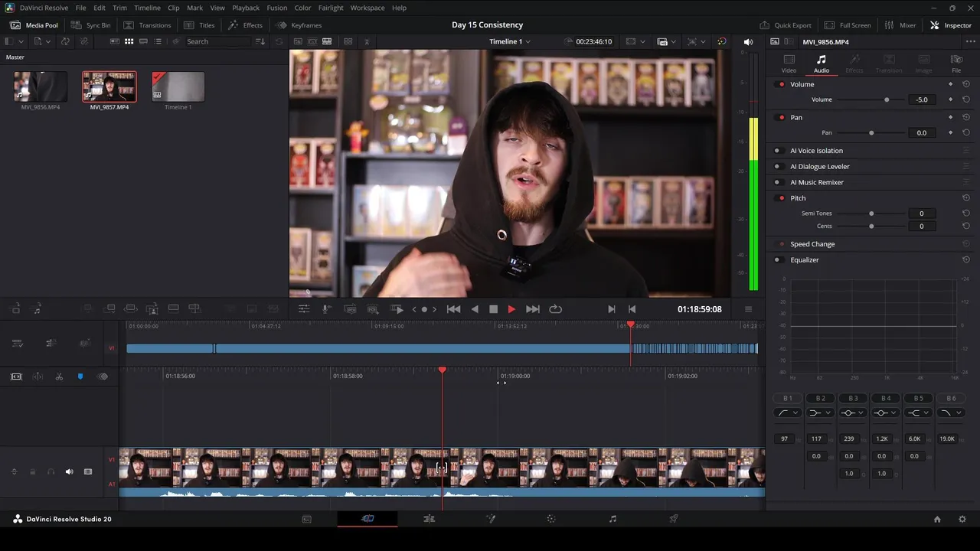Open the viewer safe area dropdown
Viewport: 980px width, 551px height.
[x=642, y=41]
